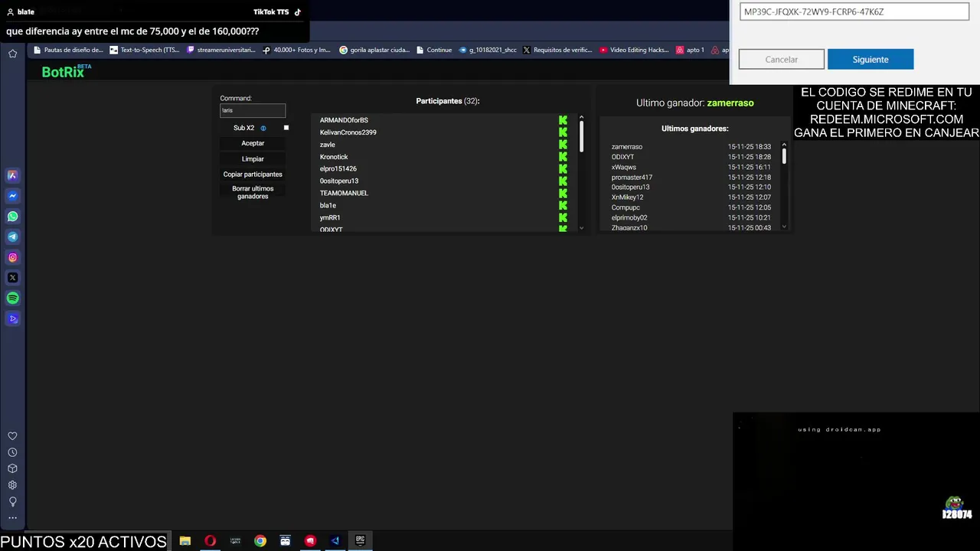Open the three-dot sidebar menu

12,518
